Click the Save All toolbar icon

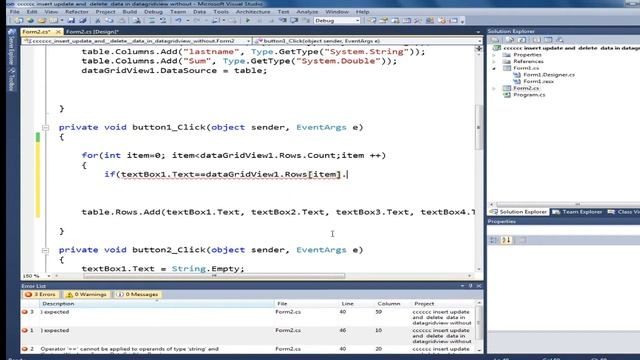pyautogui.click(x=83, y=20)
